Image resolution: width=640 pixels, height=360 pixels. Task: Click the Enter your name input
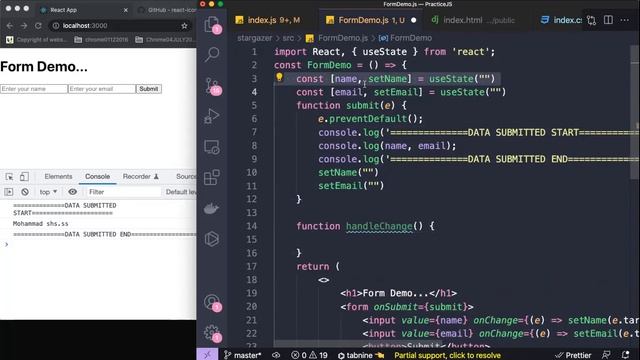34,89
